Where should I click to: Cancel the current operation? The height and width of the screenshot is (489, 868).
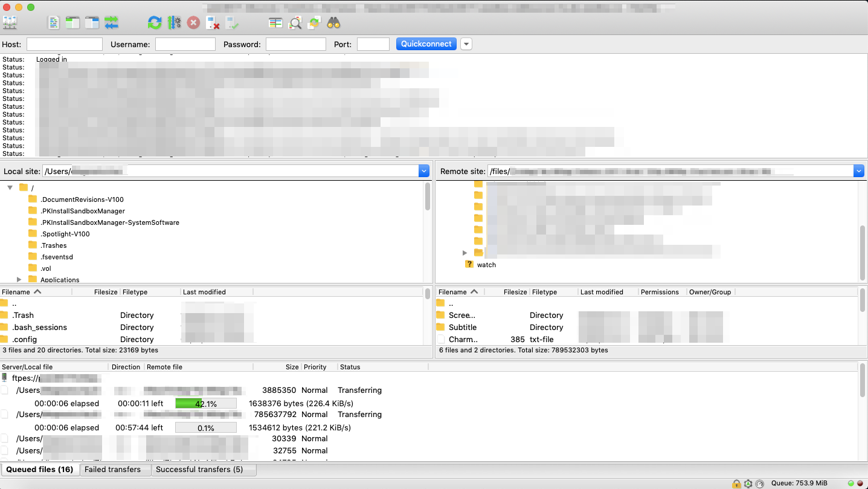click(193, 23)
